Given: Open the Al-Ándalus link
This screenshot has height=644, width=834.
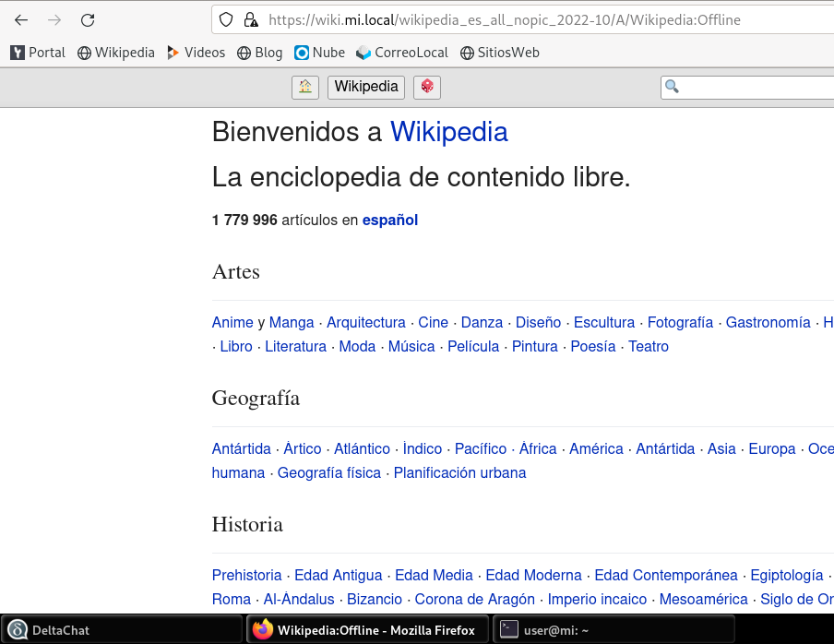Looking at the screenshot, I should (x=299, y=599).
